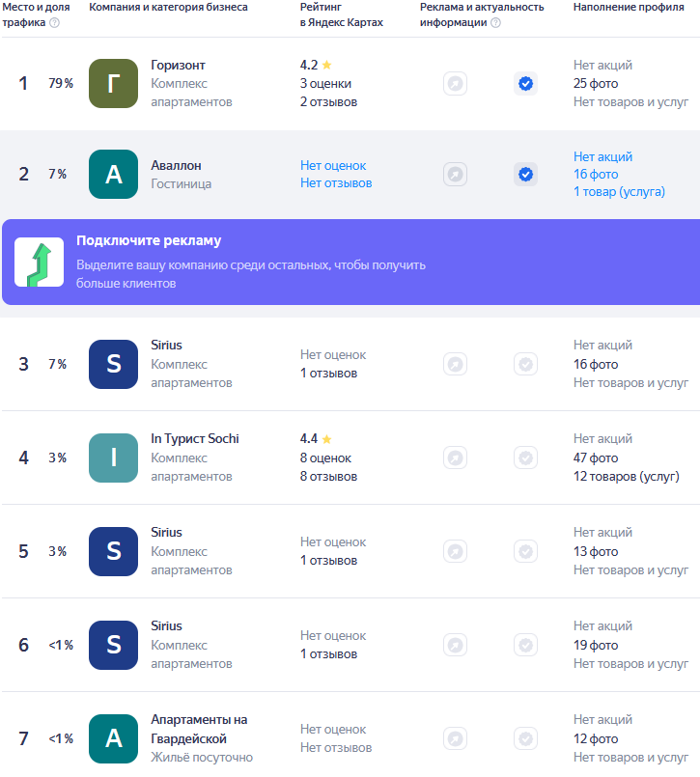
Task: Click '8 отзывов' for In Турист Sochi
Action: (x=328, y=477)
